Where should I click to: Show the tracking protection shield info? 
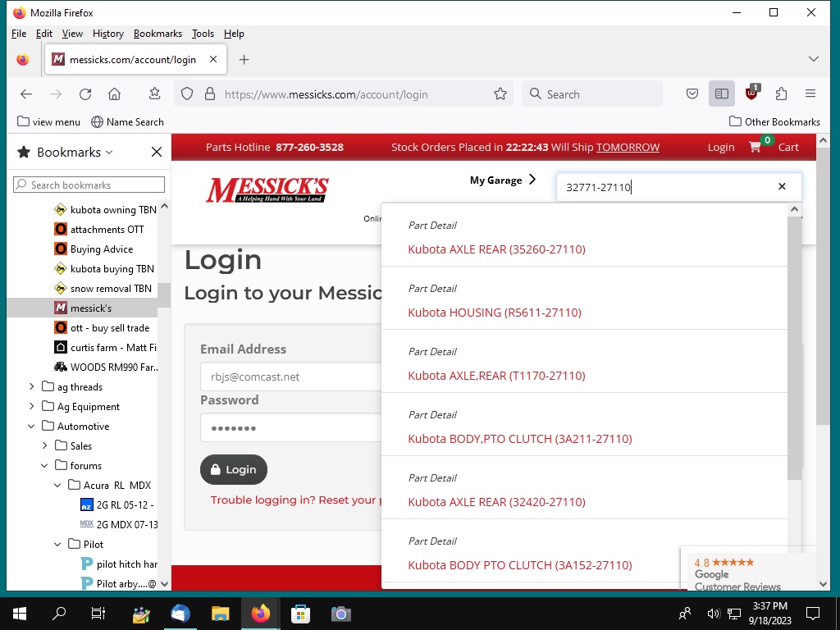(x=186, y=94)
